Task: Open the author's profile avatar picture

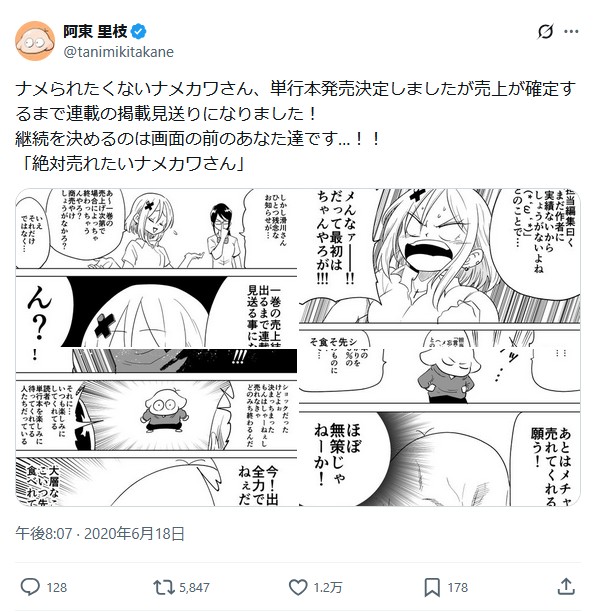Action: point(35,41)
